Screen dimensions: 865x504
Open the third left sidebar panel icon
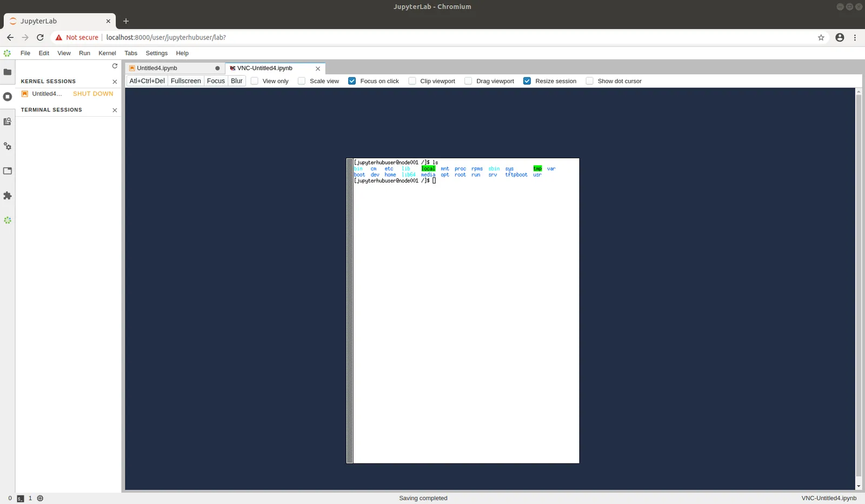[x=8, y=122]
